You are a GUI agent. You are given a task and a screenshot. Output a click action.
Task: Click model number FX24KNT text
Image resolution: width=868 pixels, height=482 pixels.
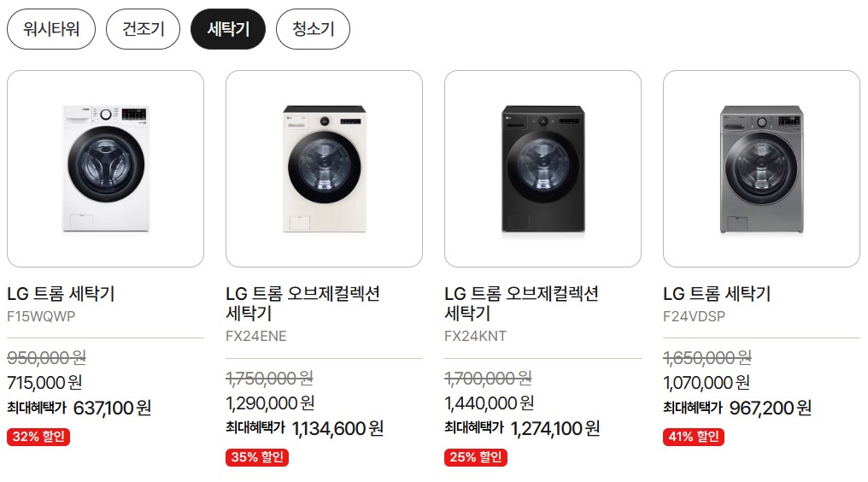[x=475, y=337]
